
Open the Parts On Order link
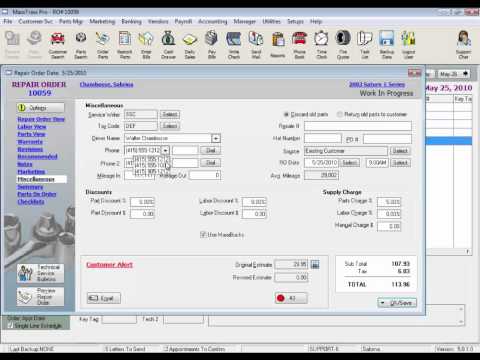37,194
